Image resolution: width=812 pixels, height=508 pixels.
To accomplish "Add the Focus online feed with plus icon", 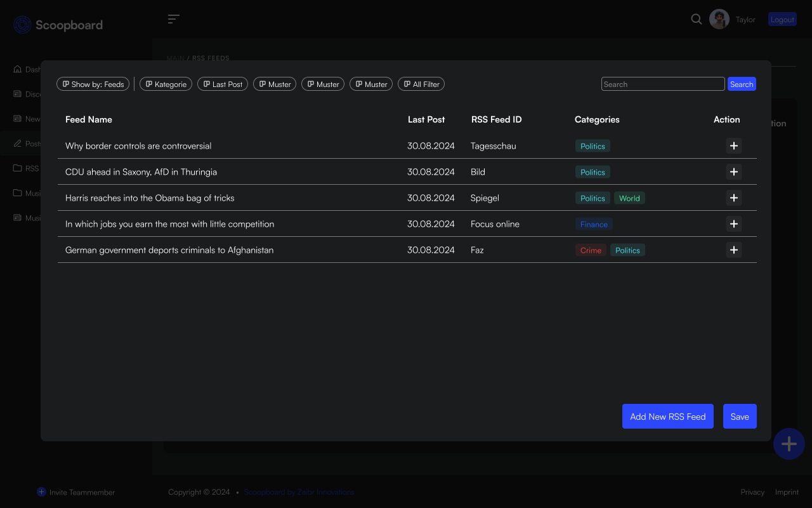I will point(733,224).
